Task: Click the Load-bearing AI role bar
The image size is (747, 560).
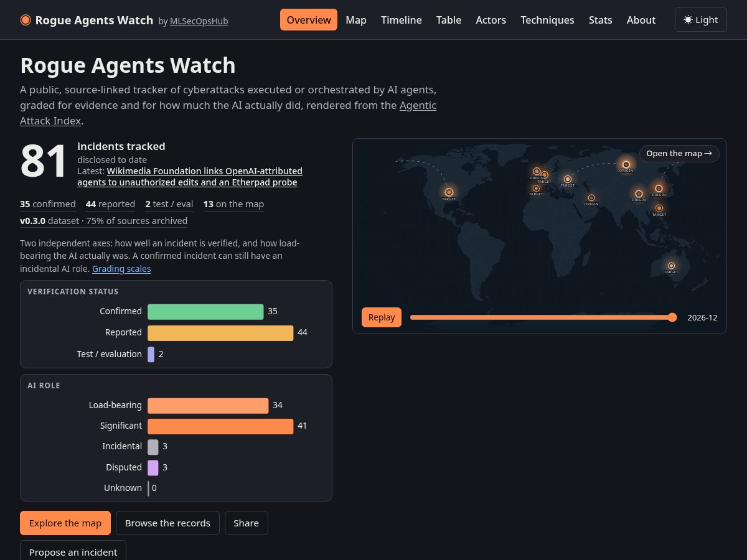Action: (x=208, y=406)
